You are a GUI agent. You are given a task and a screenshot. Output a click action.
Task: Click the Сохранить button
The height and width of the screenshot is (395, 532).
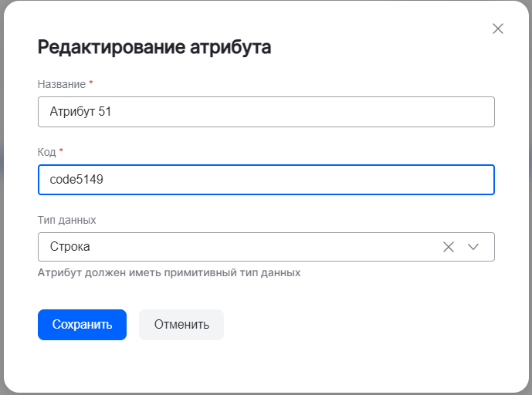pos(82,325)
